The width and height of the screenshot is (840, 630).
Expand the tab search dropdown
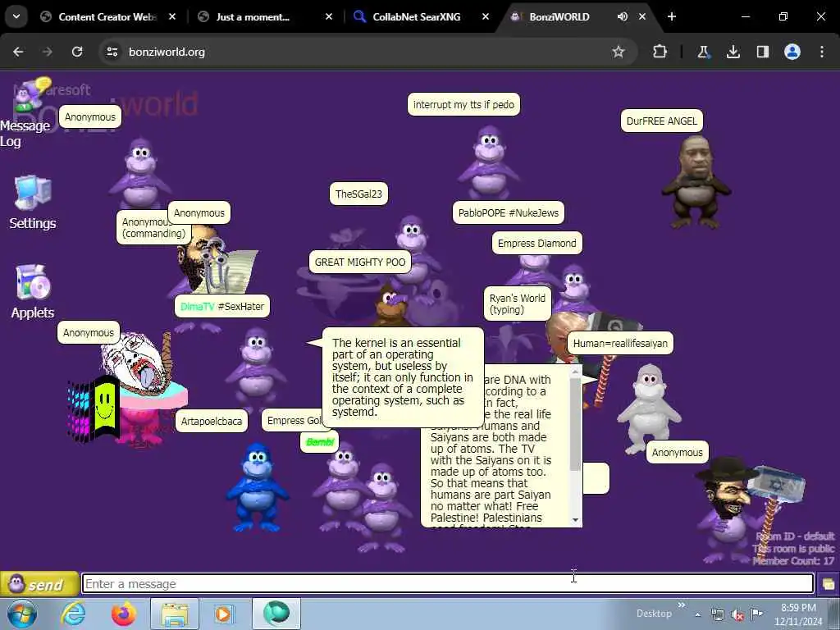pos(16,16)
